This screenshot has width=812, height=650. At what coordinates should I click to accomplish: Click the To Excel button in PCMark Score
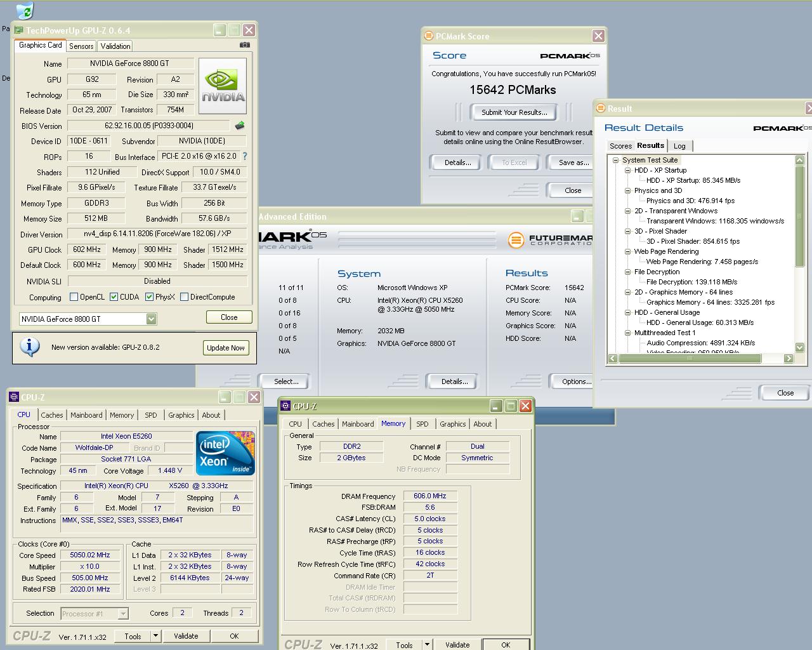coord(514,162)
